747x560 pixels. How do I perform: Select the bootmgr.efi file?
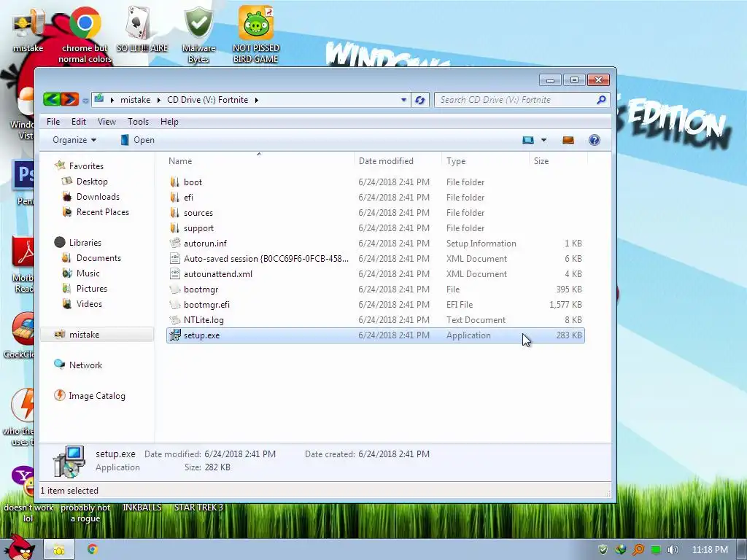[206, 304]
